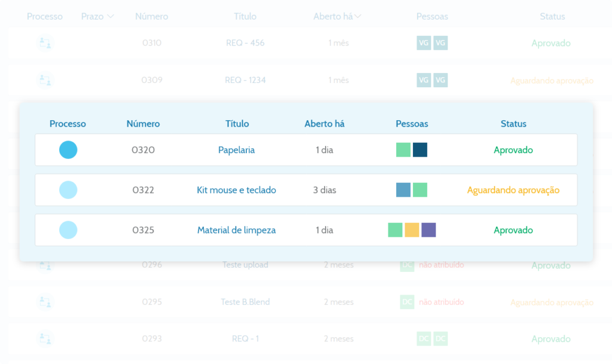Click the DC badge in Teste upload row
The width and height of the screenshot is (612, 364).
[x=406, y=265]
